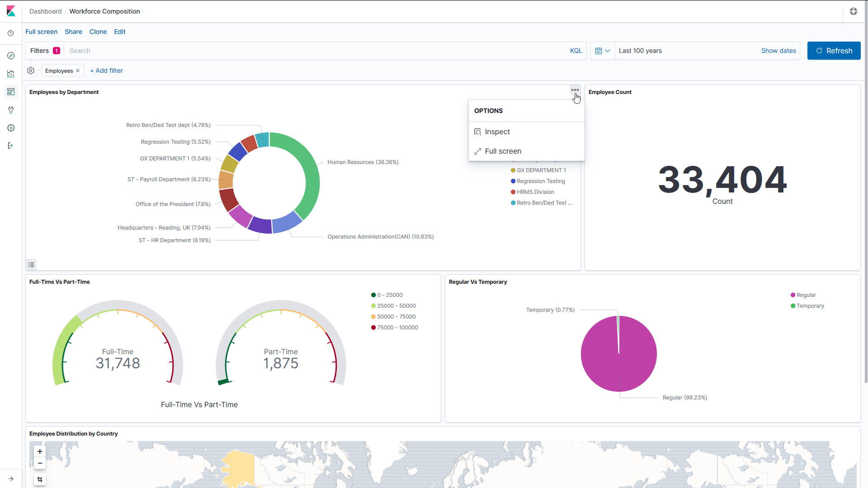Remove the Employees filter pill
The height and width of the screenshot is (488, 868).
pyautogui.click(x=77, y=70)
